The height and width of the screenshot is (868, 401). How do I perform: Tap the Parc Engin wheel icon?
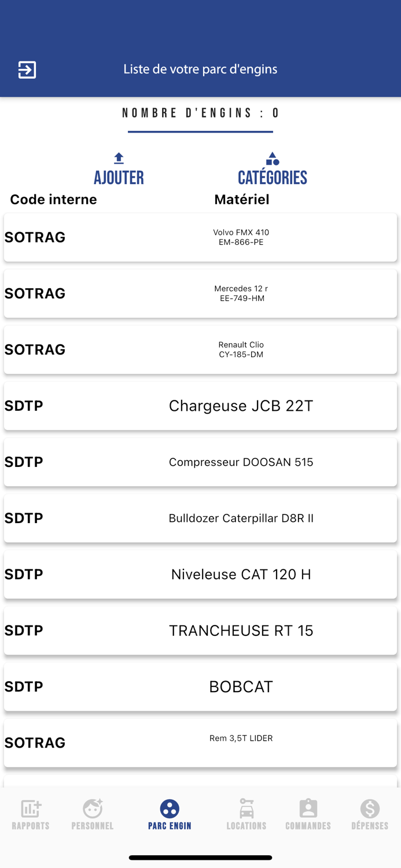tap(169, 806)
